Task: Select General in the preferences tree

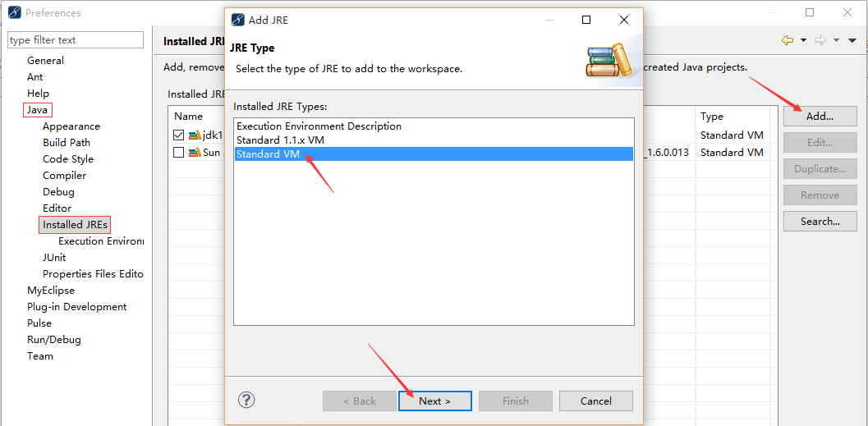Action: click(x=45, y=60)
